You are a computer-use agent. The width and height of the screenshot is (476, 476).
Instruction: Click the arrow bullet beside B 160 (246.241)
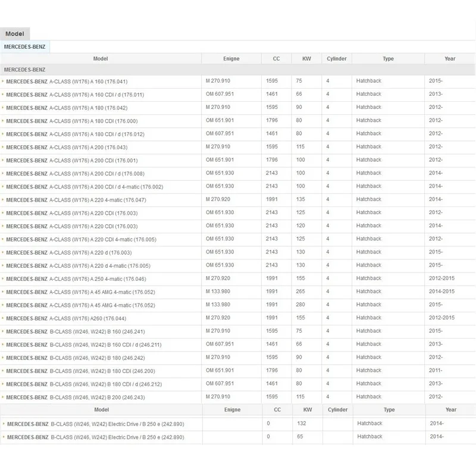coord(3,331)
